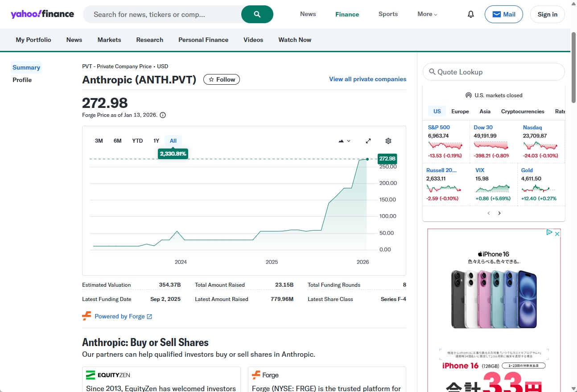Open the Russell 2000 quote
Viewport: 577px width, 392px height.
point(442,170)
